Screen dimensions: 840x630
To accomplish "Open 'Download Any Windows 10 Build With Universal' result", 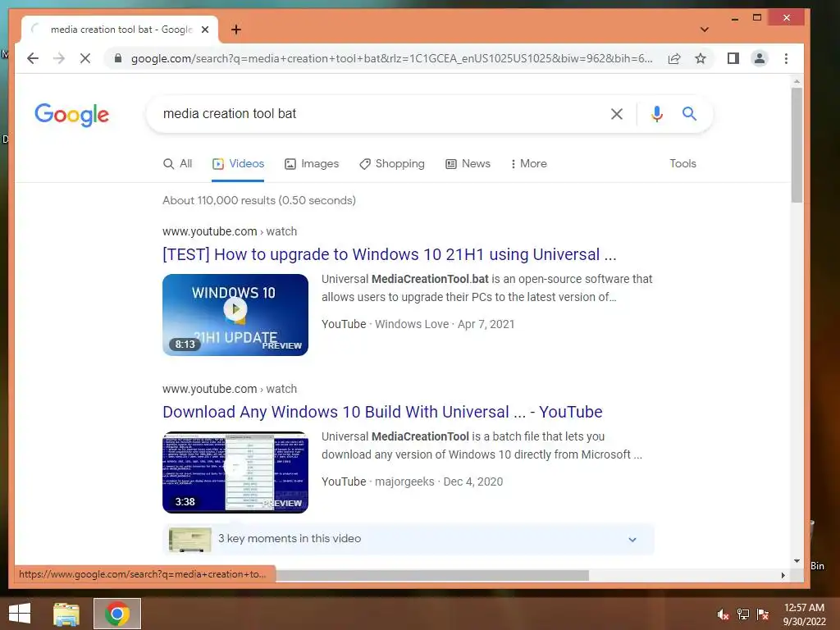I will [382, 412].
